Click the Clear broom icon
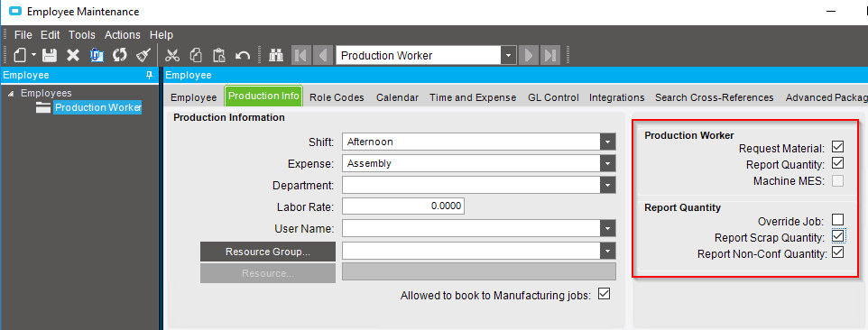Viewport: 868px width, 330px height. click(x=143, y=55)
